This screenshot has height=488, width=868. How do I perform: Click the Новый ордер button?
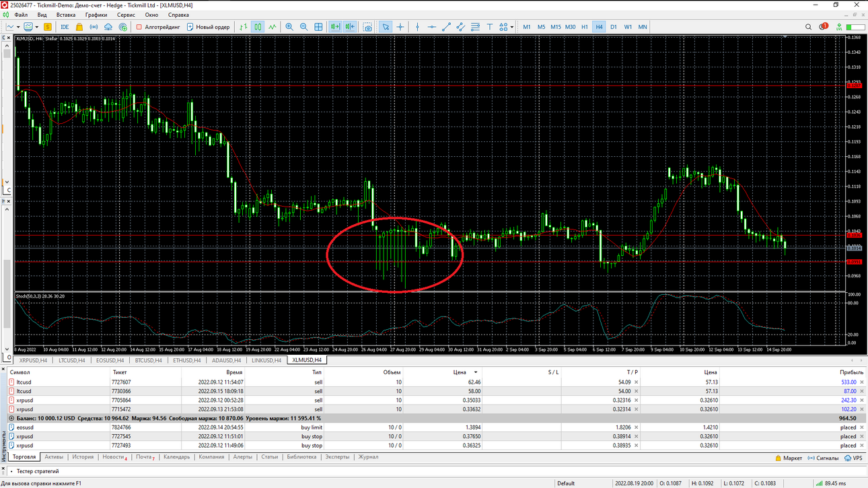point(208,27)
